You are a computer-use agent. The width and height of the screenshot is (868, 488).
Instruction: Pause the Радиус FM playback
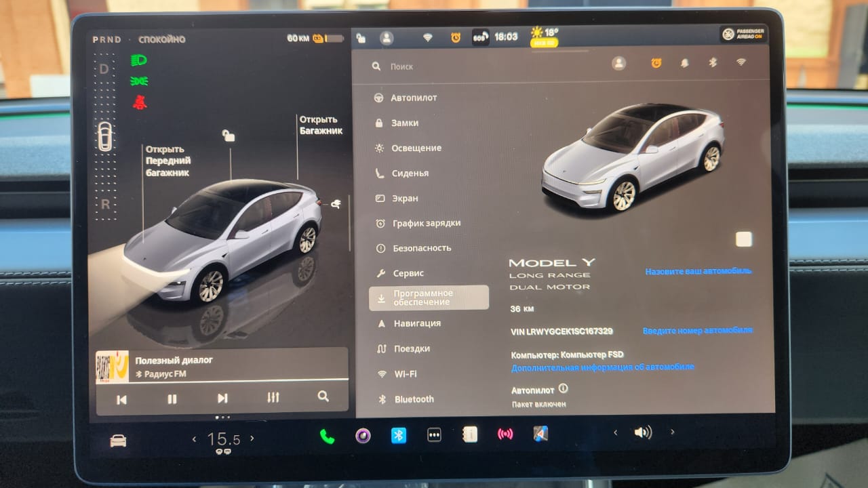[x=172, y=399]
